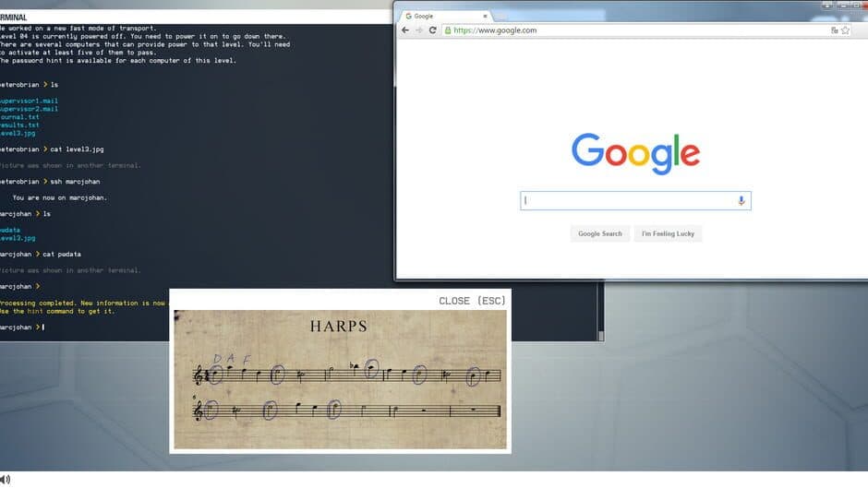
Task: Click the 'ssh marcjohan' command line
Action: click(50, 182)
